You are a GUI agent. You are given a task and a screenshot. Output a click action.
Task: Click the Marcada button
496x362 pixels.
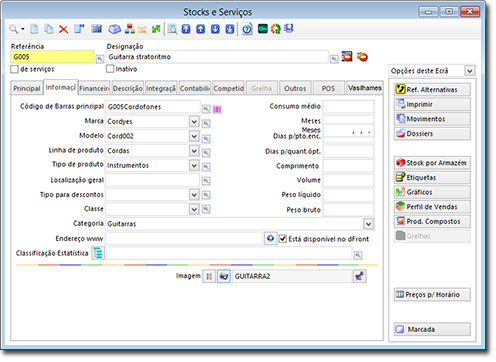tap(432, 329)
